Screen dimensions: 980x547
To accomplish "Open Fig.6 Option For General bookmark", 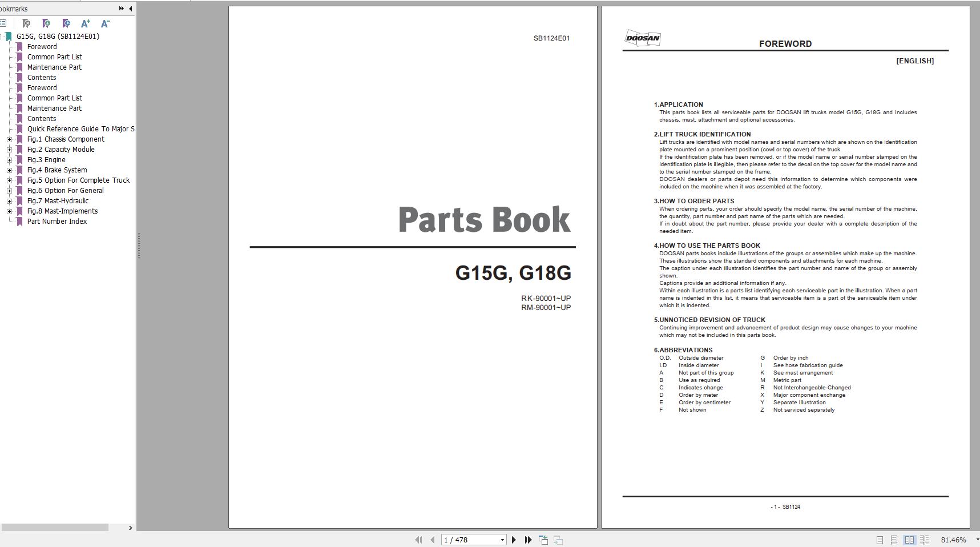I will click(65, 191).
